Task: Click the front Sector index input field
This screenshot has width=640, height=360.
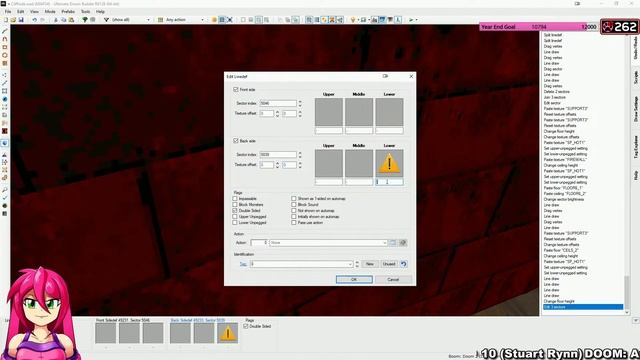Action: click(x=278, y=104)
